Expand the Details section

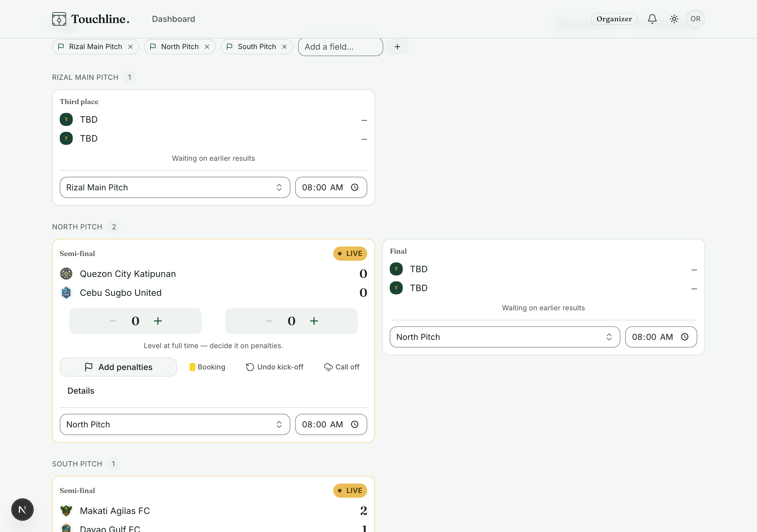pos(81,391)
